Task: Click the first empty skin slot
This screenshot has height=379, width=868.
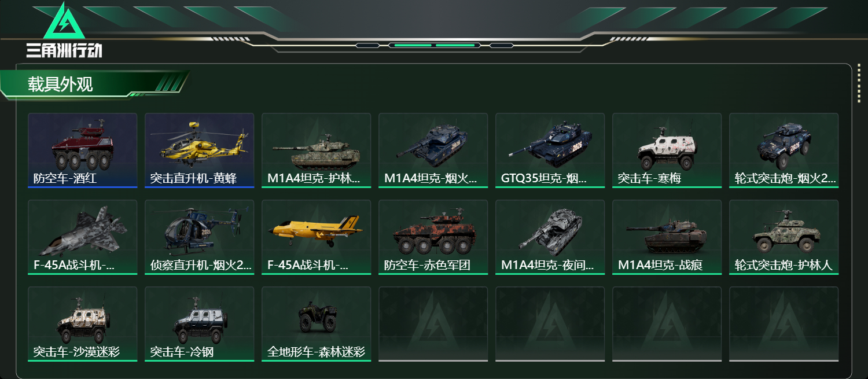Action: (x=433, y=324)
